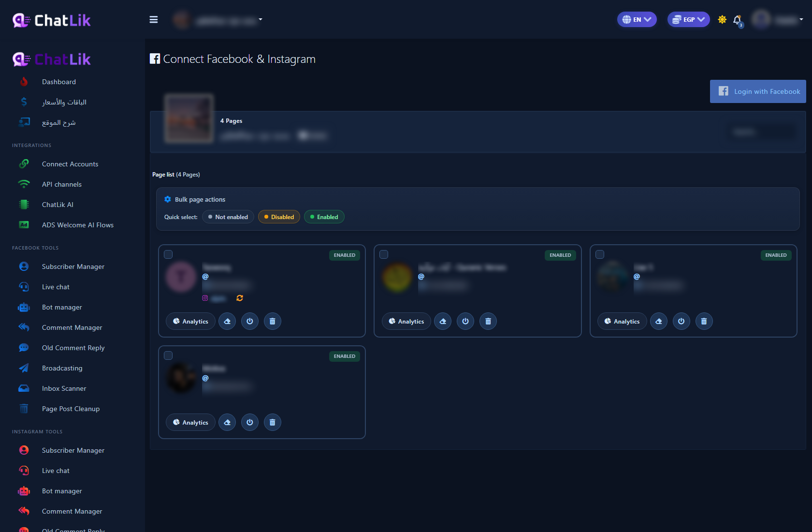The height and width of the screenshot is (532, 812).
Task: Open Facebook Comment Manager
Action: click(72, 327)
